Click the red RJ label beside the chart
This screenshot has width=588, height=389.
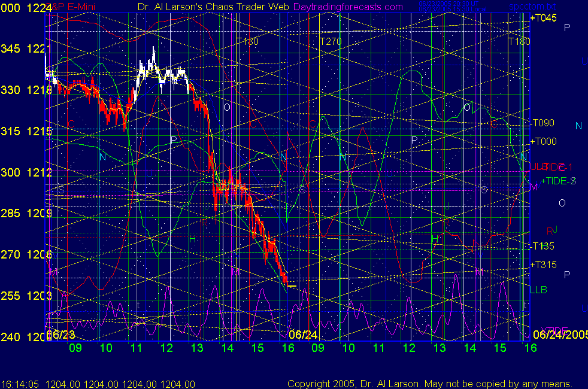click(x=552, y=230)
